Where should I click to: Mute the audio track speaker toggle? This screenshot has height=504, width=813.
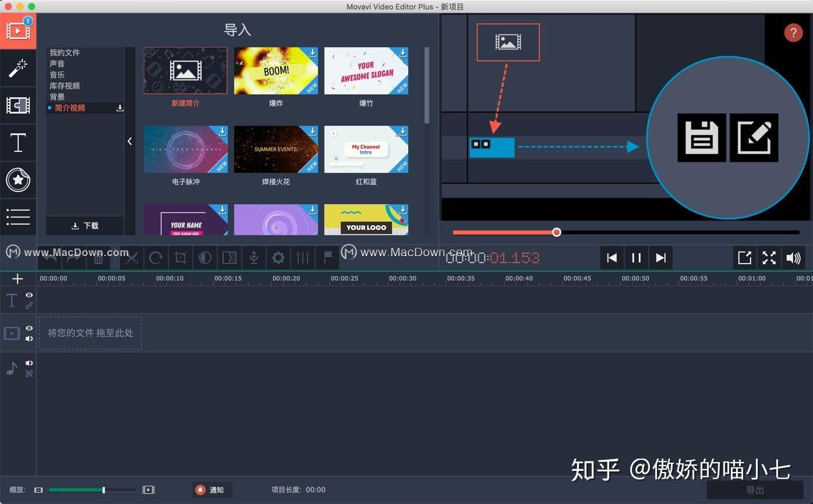29,363
